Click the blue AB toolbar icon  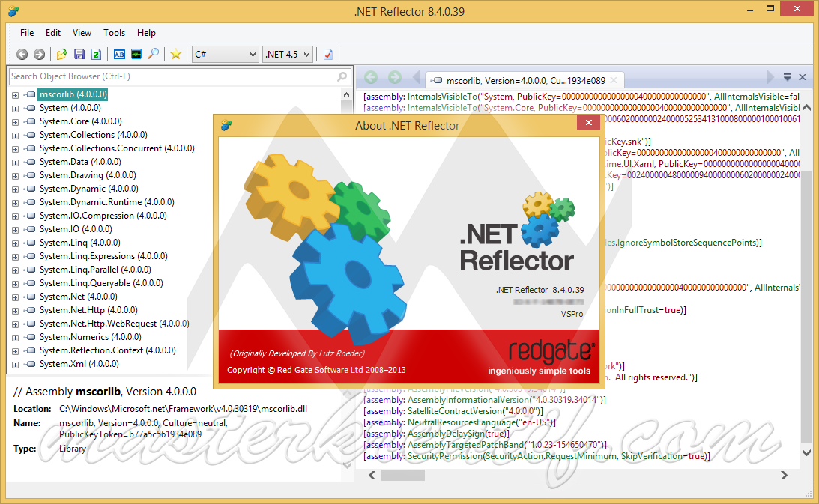pyautogui.click(x=119, y=55)
